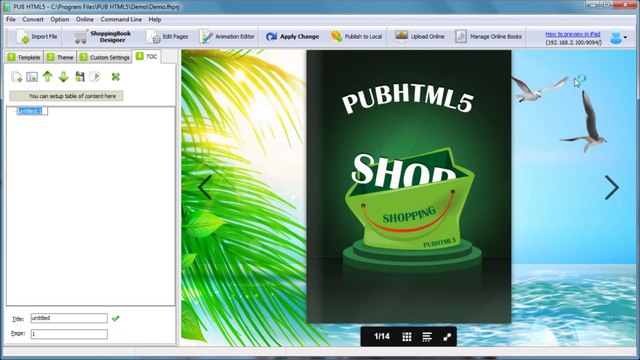Launch the Animation Editor
Image resolution: width=640 pixels, height=360 pixels.
pos(227,37)
